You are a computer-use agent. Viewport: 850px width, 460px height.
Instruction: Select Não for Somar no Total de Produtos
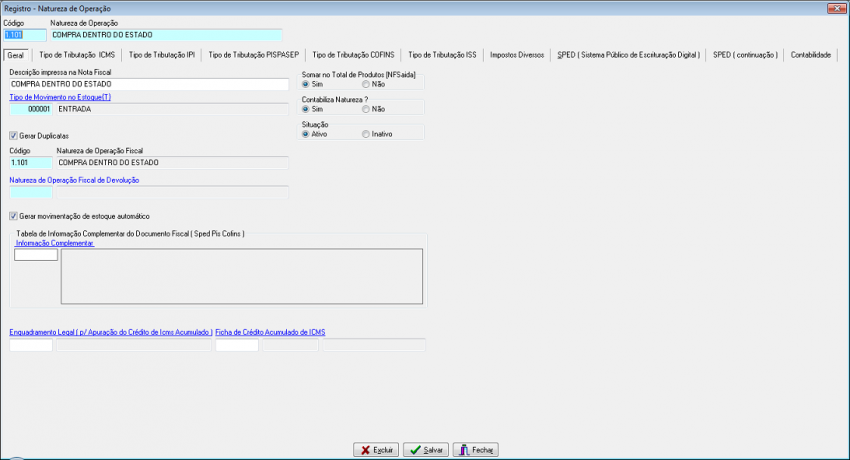366,85
